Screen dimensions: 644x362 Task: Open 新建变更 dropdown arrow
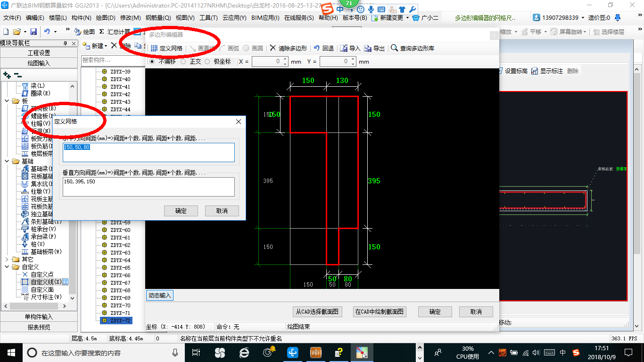[x=407, y=18]
